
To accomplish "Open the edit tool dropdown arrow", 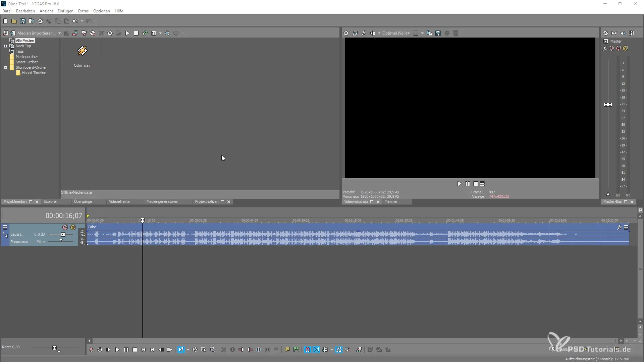I will coord(188,350).
